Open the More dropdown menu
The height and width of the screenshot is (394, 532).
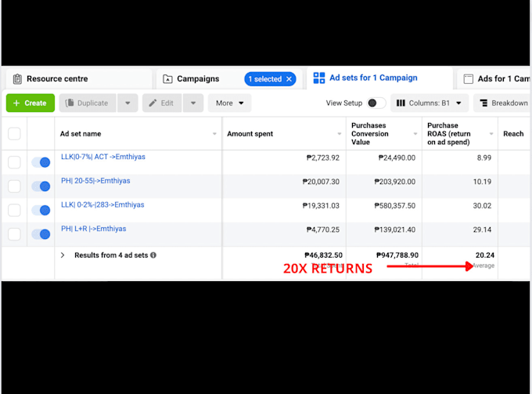point(230,103)
